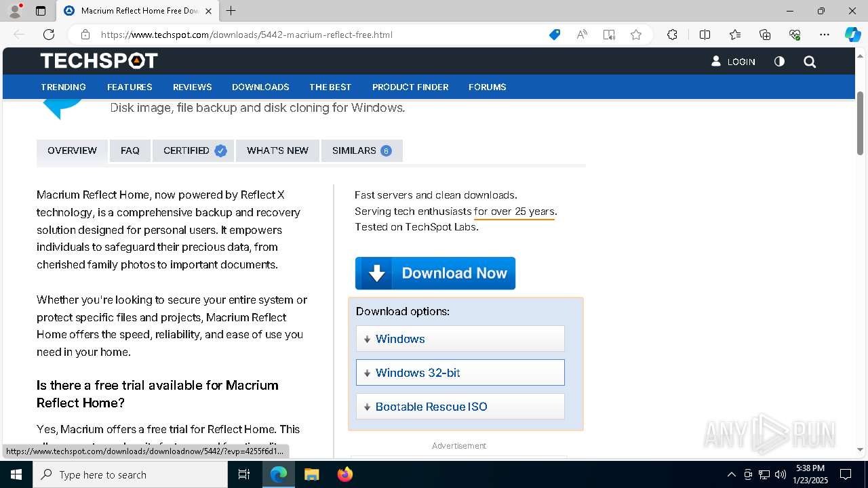
Task: Choose Bootable Rescue ISO download option
Action: click(x=460, y=407)
